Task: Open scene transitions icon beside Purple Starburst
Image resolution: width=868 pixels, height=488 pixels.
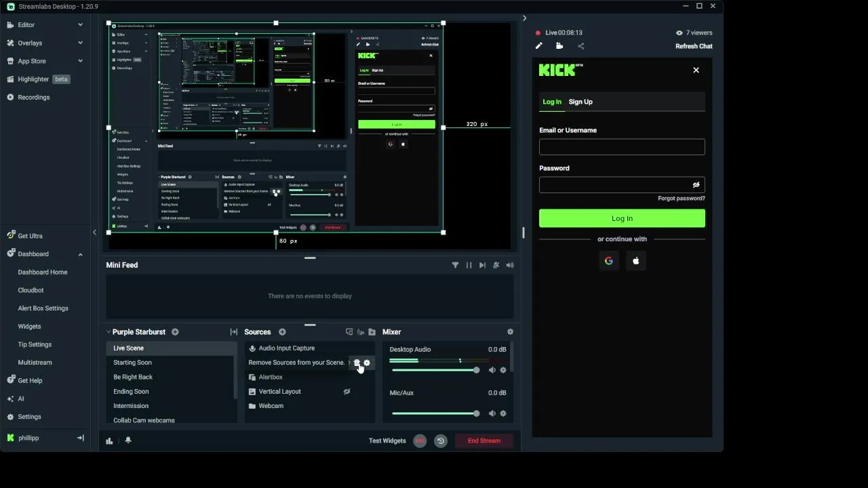Action: (234, 332)
